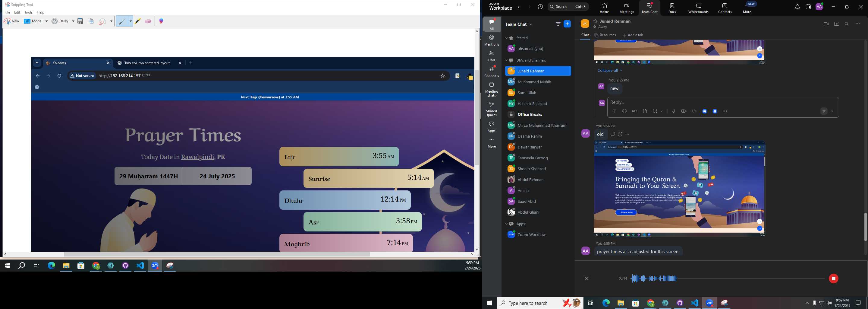The image size is (868, 309).
Task: Collapse the DMs and channels section
Action: point(506,60)
